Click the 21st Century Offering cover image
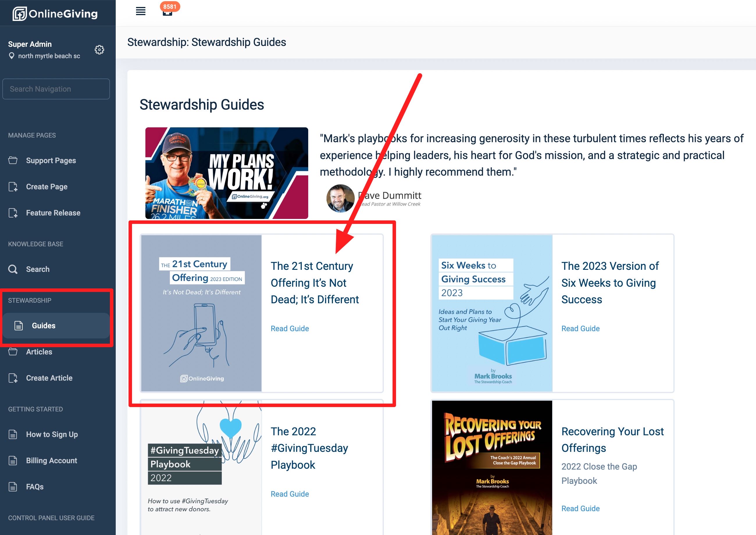Viewport: 756px width, 535px height. [x=201, y=313]
